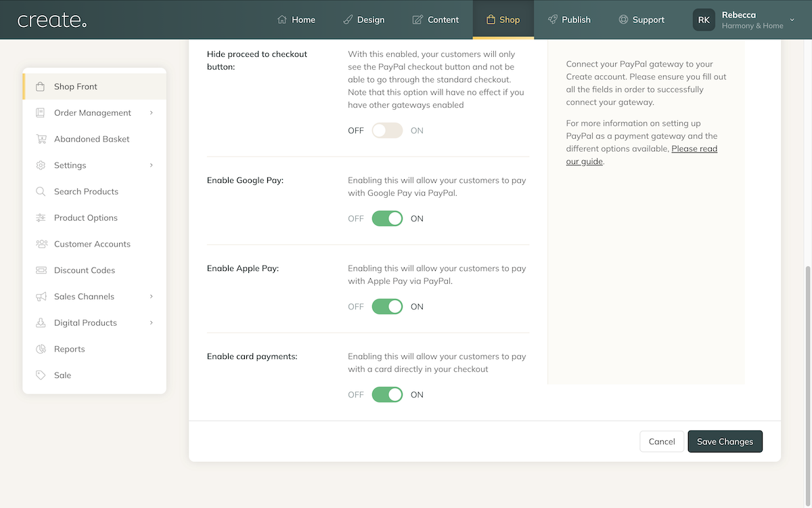
Task: Click the Abandoned Basket cart icon
Action: click(x=41, y=139)
